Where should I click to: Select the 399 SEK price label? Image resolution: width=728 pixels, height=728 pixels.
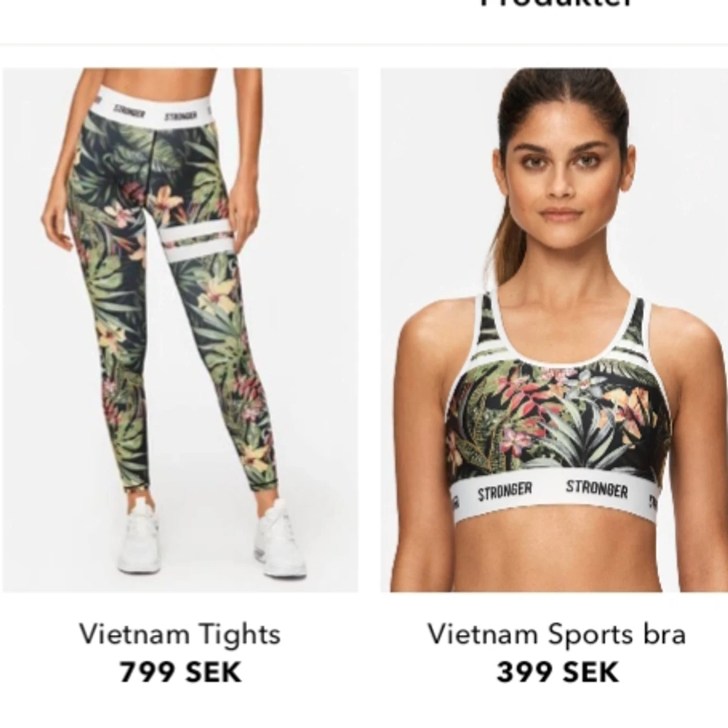click(x=558, y=672)
